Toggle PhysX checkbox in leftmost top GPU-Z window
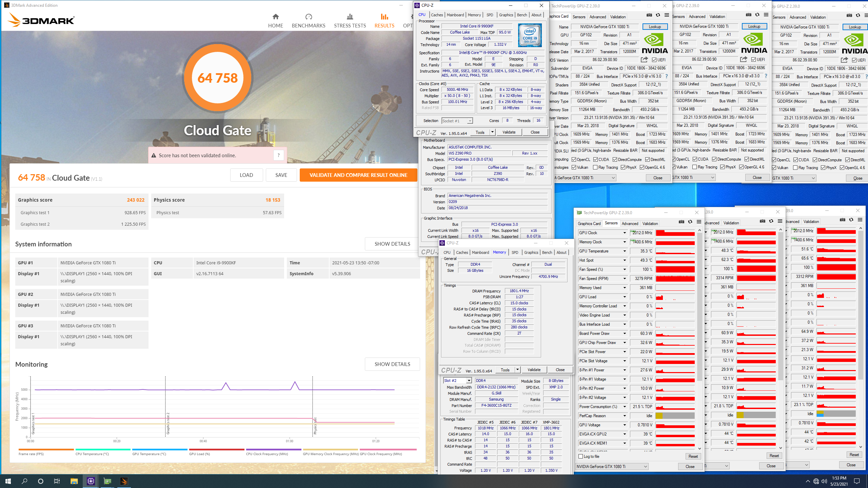Viewport: 868px width, 488px height. click(x=623, y=167)
